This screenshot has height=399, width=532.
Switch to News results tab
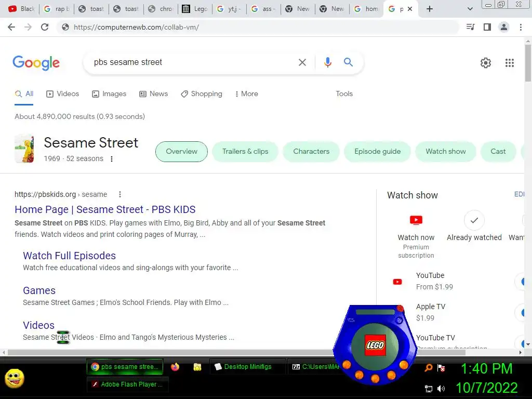click(x=153, y=94)
